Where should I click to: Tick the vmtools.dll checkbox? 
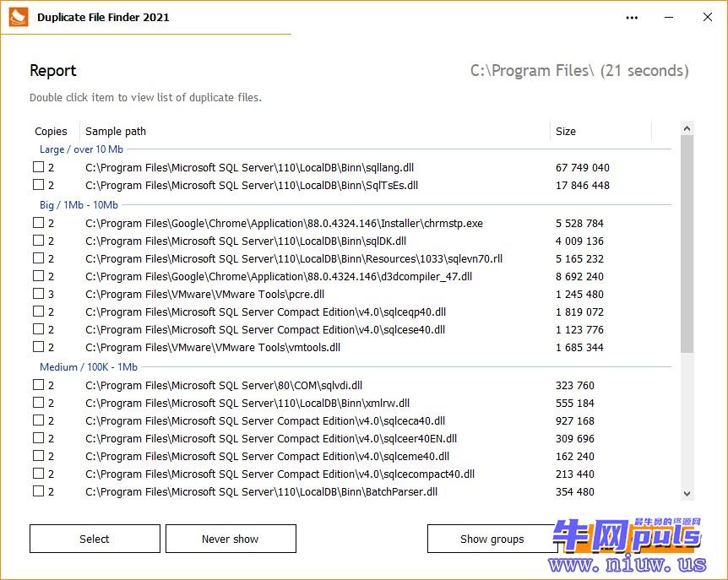[x=39, y=346]
